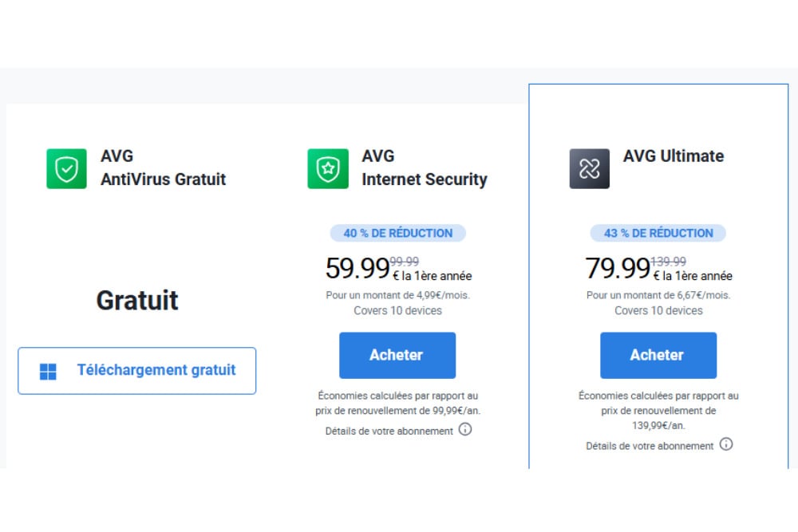Click the Téléchargement gratuit button
798x532 pixels.
137,371
